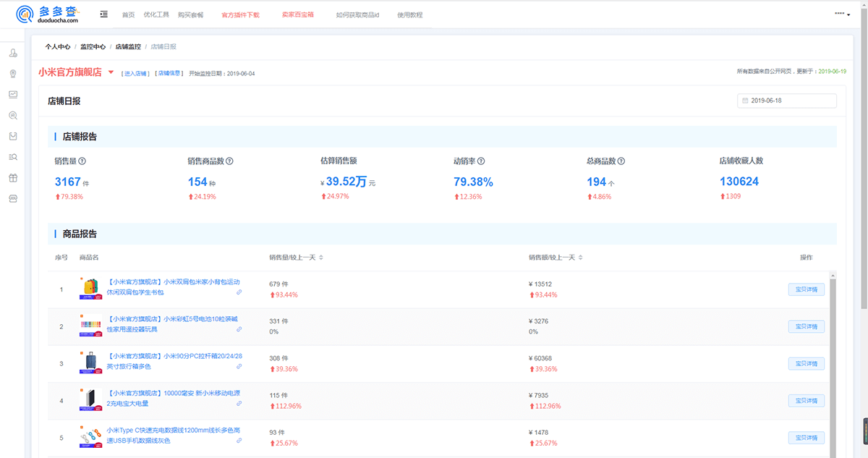Collapse the sidebar with the hamburger icon
Viewport: 868px width, 458px height.
coord(104,14)
